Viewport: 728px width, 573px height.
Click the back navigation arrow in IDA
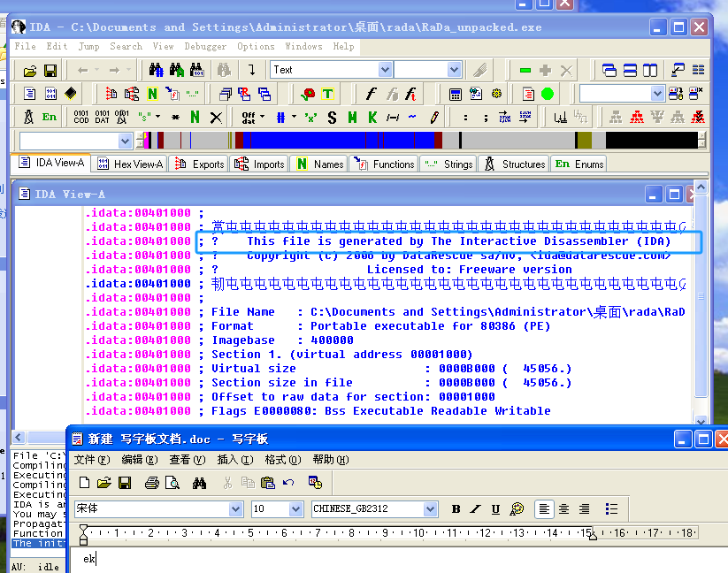[82, 71]
